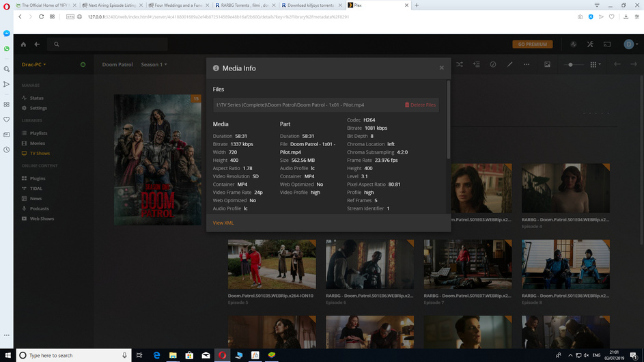Open Plex settings wrench icon
The width and height of the screenshot is (644, 362).
click(590, 44)
